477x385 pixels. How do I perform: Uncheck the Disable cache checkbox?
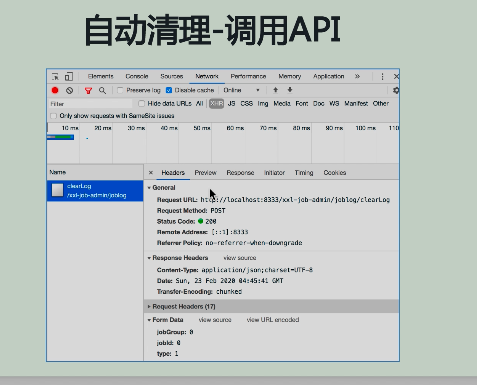pos(169,90)
